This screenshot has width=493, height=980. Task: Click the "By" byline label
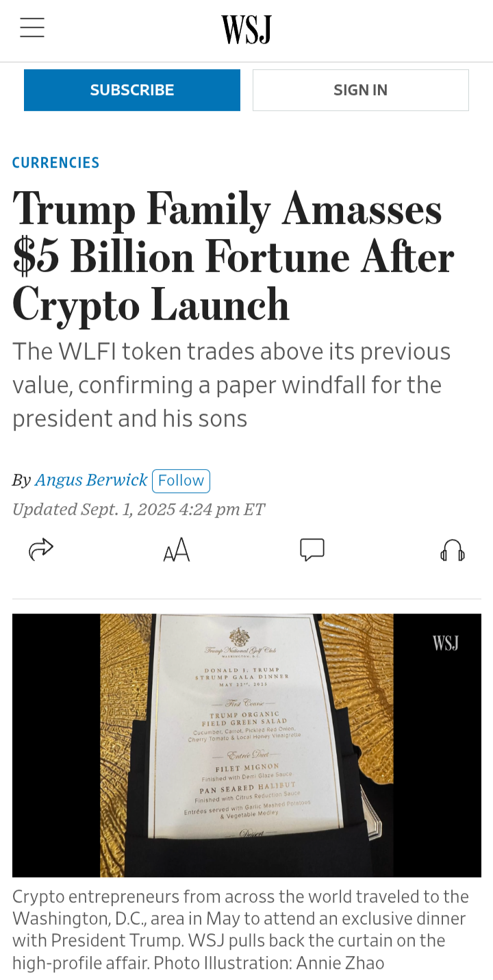(x=21, y=481)
